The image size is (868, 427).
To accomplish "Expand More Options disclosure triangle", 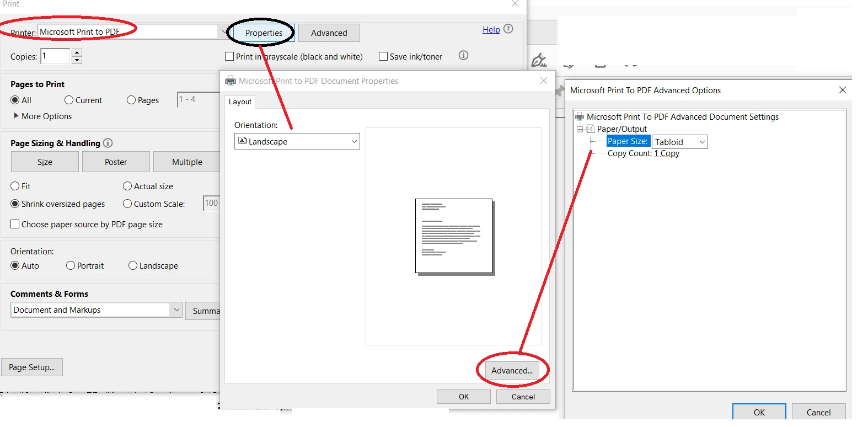I will click(x=16, y=116).
